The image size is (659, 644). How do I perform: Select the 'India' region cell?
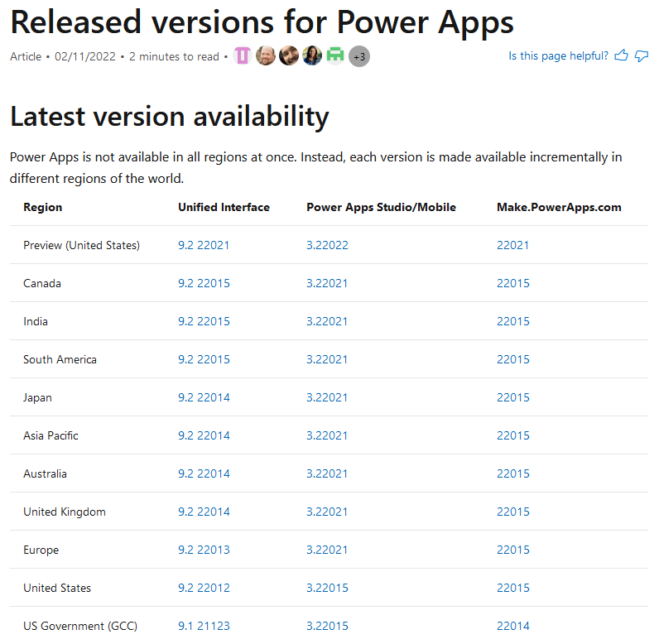coord(36,321)
